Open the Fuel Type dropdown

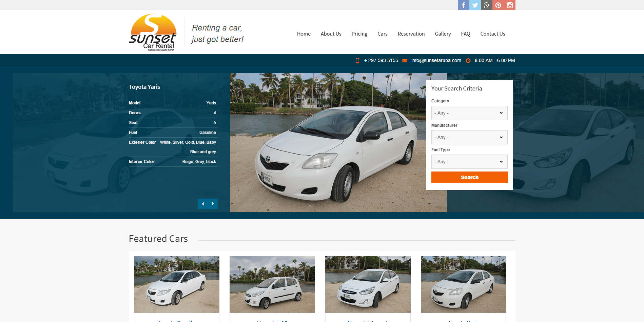469,161
